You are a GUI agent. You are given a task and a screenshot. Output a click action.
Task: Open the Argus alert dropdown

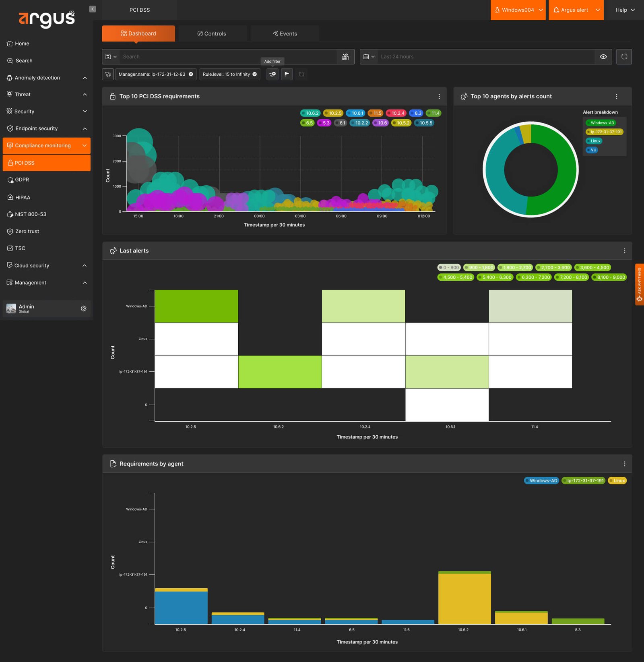click(576, 10)
